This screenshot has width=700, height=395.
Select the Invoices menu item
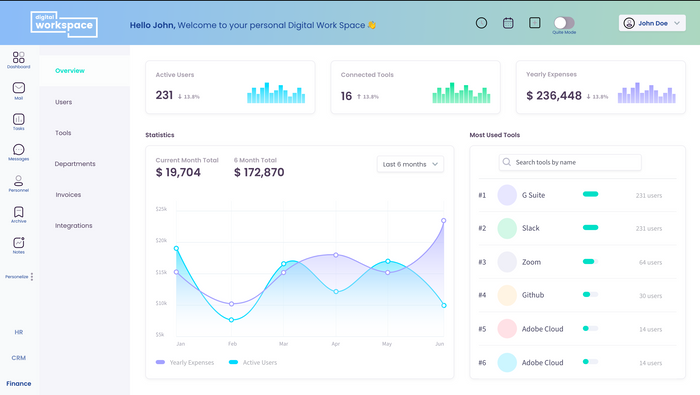[68, 195]
